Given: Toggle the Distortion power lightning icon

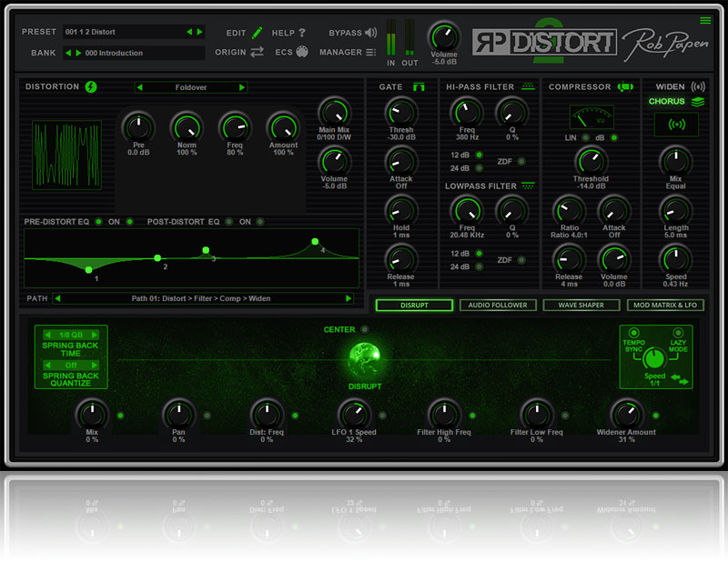Looking at the screenshot, I should tap(90, 87).
